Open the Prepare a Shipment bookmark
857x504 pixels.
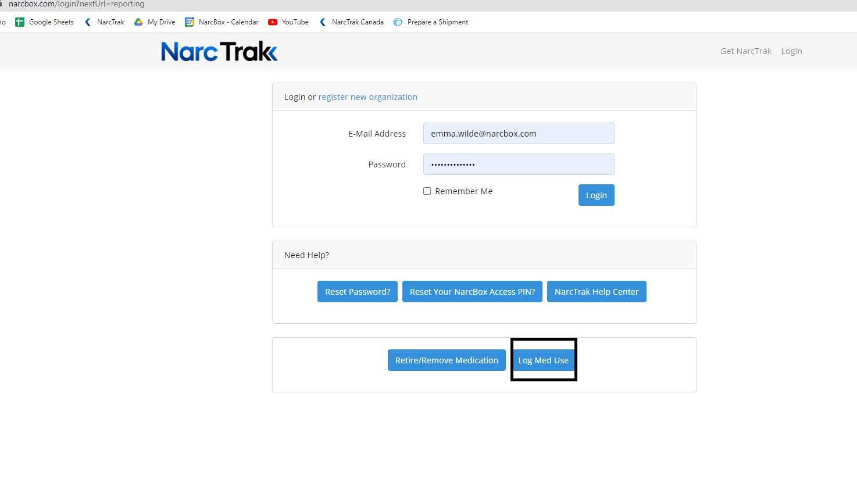tap(431, 22)
